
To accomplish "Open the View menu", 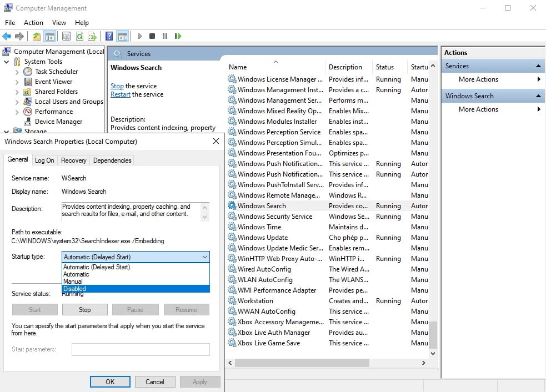I will [59, 23].
